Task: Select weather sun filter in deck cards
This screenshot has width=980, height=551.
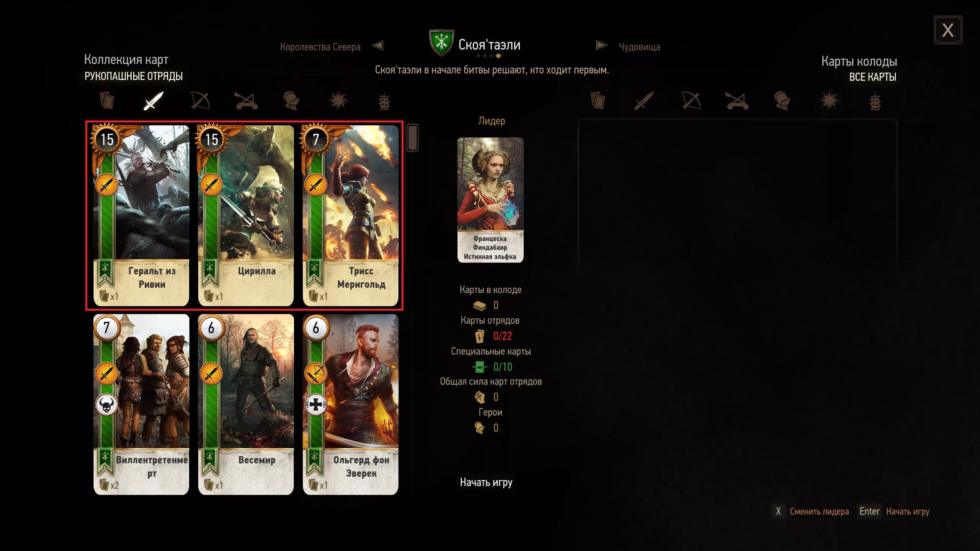Action: [x=829, y=101]
